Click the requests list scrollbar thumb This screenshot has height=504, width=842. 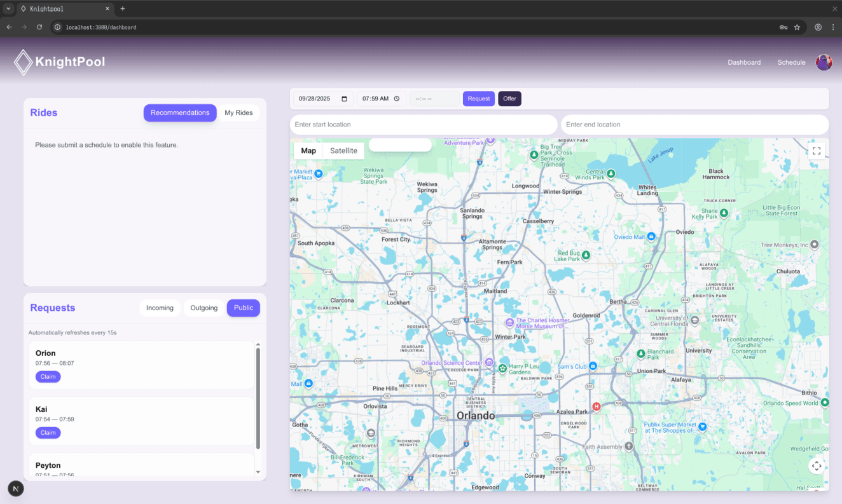tap(258, 398)
